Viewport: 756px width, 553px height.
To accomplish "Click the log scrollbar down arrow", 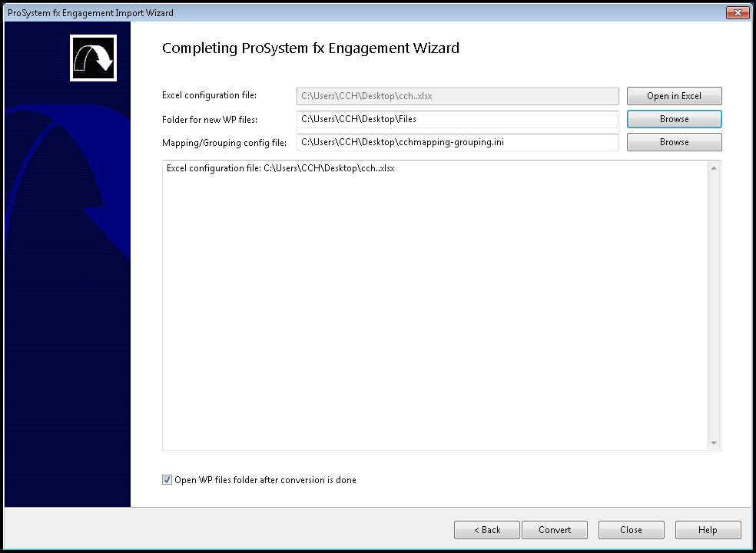I will coord(714,443).
